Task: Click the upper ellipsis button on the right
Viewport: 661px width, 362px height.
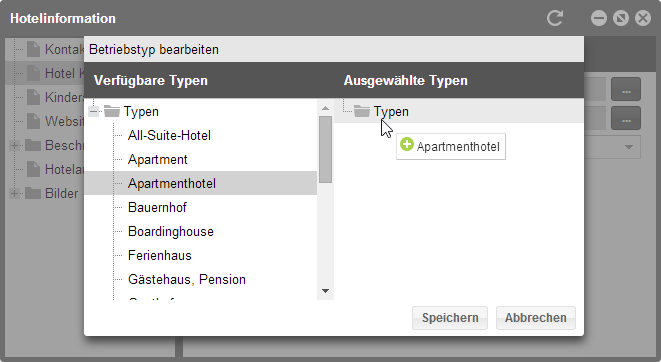Action: 626,89
